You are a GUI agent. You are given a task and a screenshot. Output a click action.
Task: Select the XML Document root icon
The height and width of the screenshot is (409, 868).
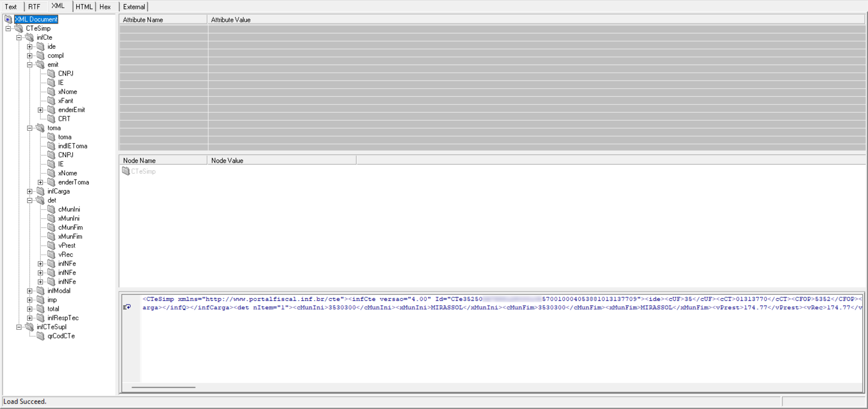[x=8, y=19]
